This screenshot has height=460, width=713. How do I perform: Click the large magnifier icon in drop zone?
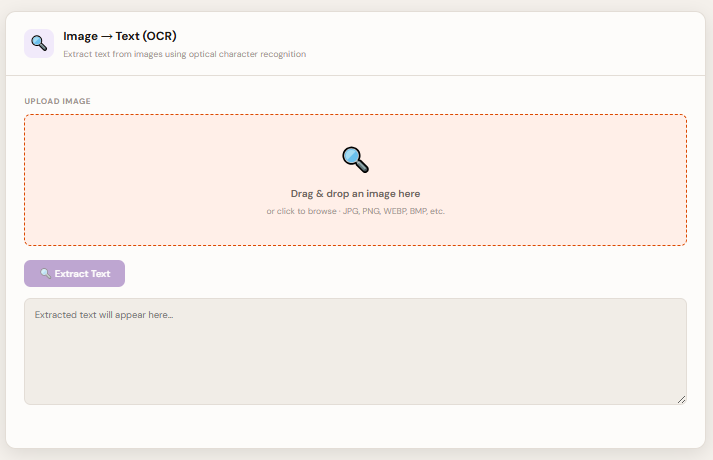click(356, 160)
